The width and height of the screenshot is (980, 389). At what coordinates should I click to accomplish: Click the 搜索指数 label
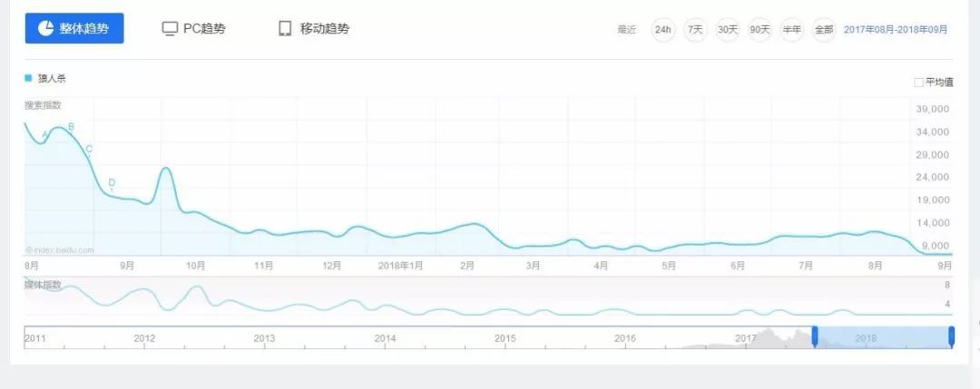pos(44,105)
